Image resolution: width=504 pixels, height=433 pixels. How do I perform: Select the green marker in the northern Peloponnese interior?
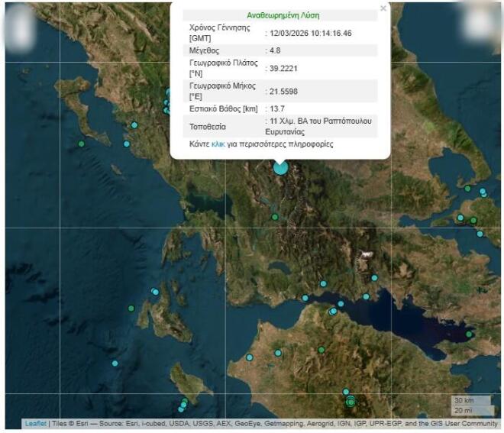point(321,350)
